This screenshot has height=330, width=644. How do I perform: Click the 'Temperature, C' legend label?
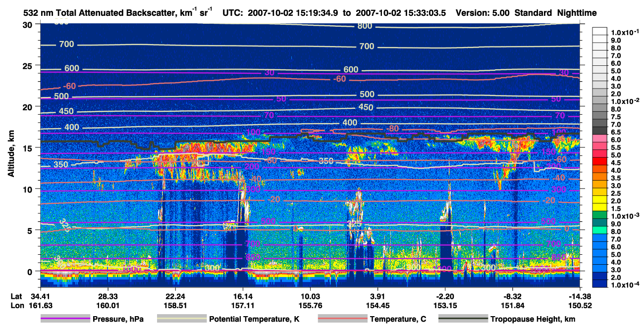[398, 319]
